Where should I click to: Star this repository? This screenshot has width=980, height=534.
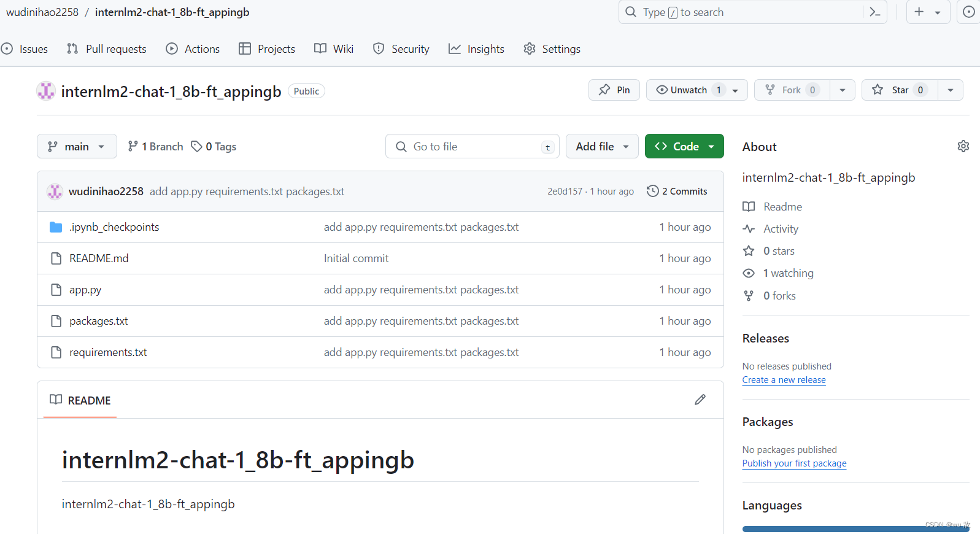(900, 90)
